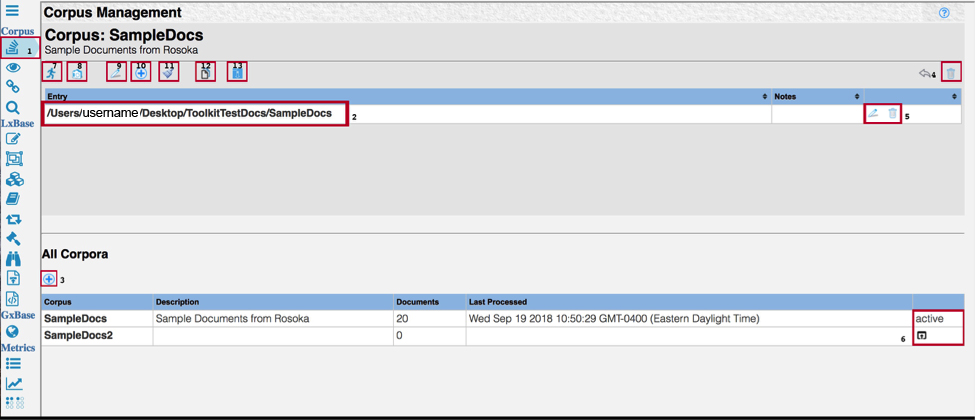
Task: Open the LxBase code file icon
Action: [x=14, y=298]
